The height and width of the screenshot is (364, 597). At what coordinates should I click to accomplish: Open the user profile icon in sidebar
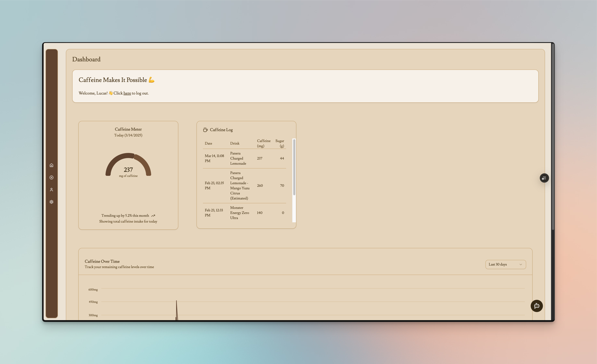tap(51, 190)
